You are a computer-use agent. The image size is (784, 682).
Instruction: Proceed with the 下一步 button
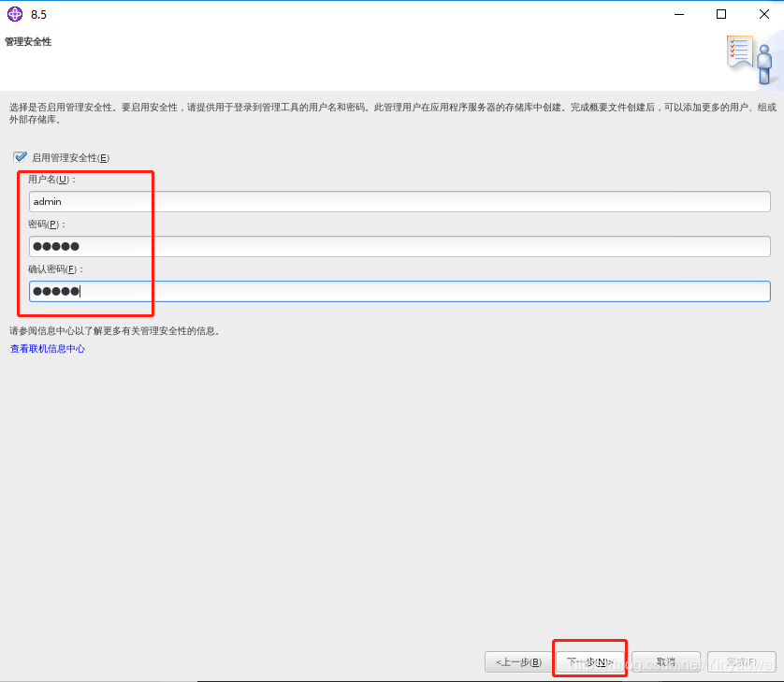(x=590, y=662)
